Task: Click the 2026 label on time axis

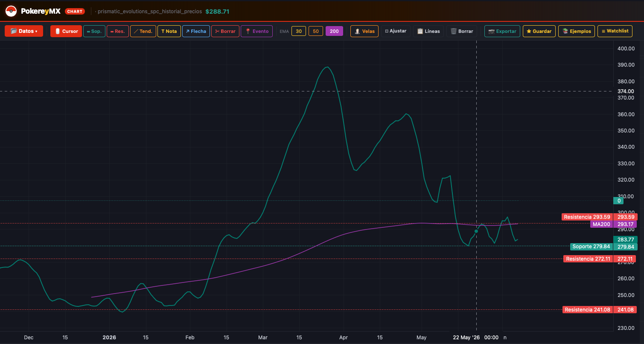Action: (x=109, y=338)
